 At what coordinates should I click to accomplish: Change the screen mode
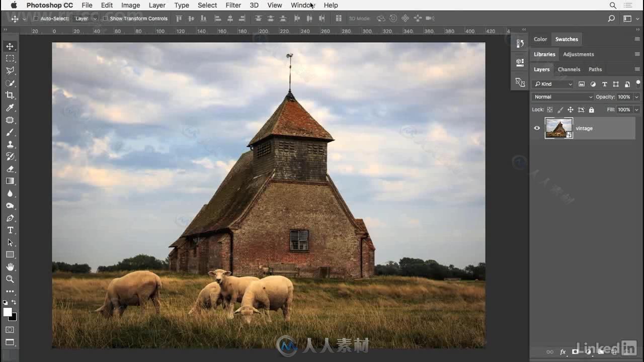point(10,342)
